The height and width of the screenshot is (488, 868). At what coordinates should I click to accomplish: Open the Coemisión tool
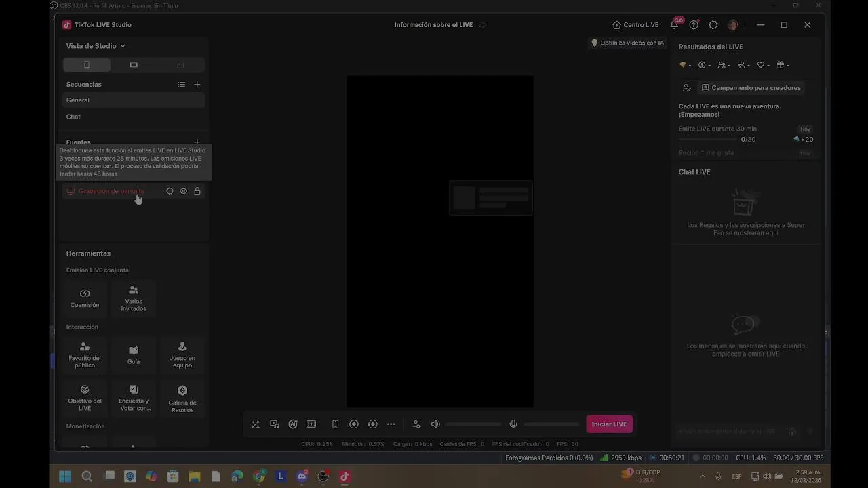[85, 298]
